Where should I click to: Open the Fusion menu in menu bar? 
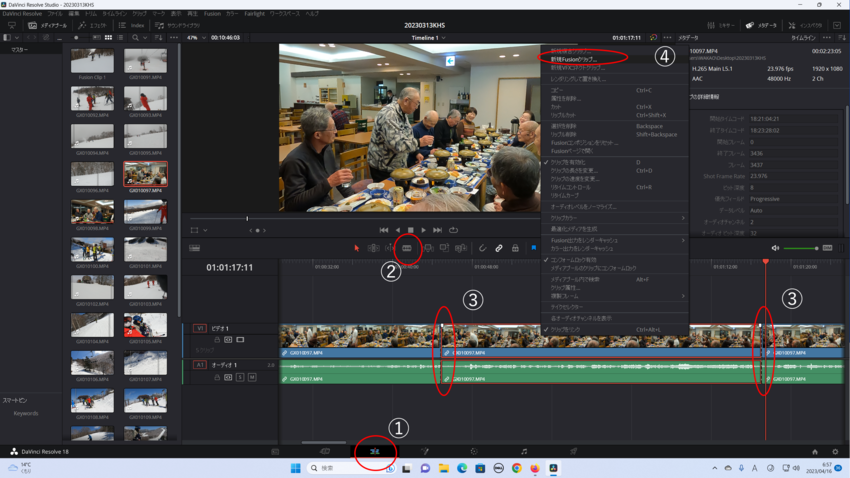tap(212, 14)
